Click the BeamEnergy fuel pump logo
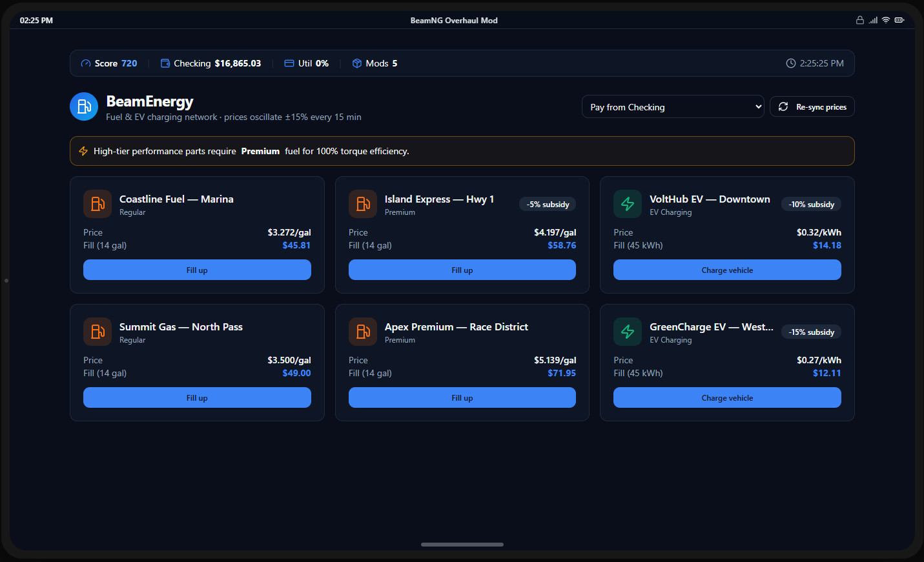This screenshot has width=924, height=562. click(84, 106)
